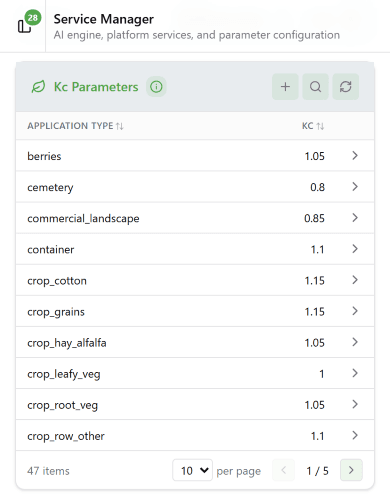Click the 1.05 Kc value for crop_hay_alfalfa
390x503 pixels.
pyautogui.click(x=315, y=343)
